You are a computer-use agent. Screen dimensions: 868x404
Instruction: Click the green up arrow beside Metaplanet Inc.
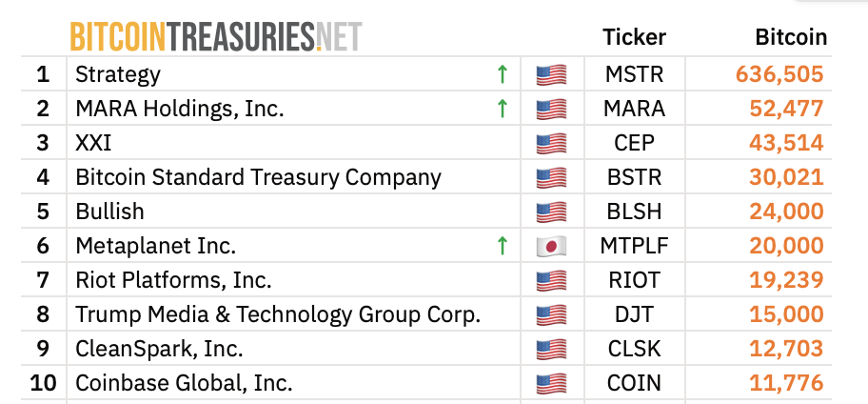pos(503,246)
